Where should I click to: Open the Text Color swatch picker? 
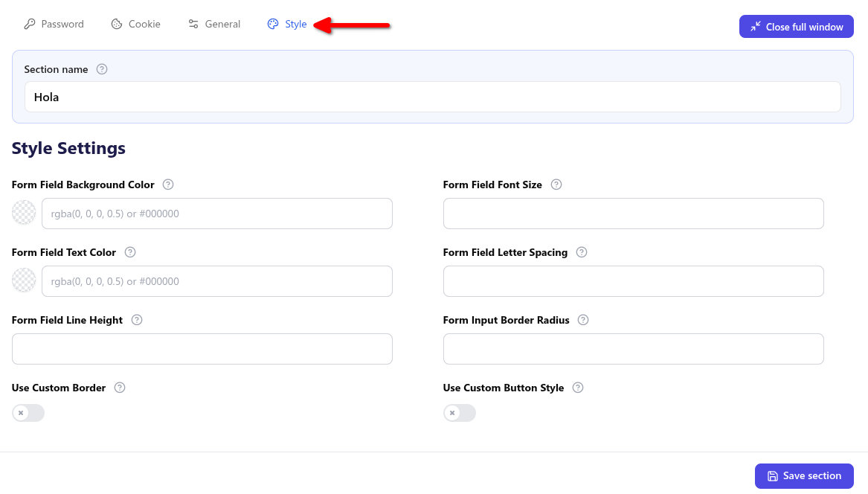[24, 280]
